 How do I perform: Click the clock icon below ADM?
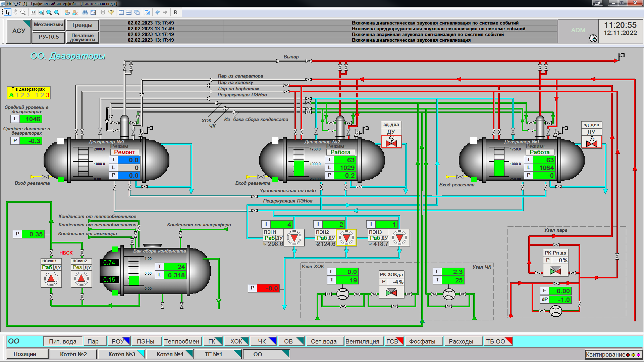coord(593,38)
